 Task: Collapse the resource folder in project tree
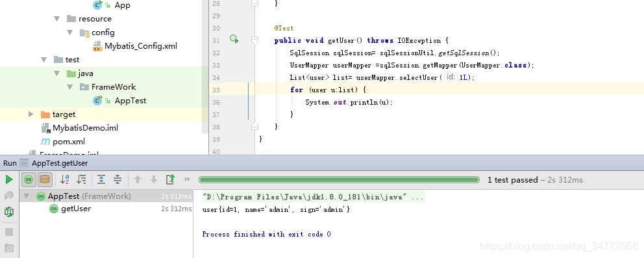point(56,18)
